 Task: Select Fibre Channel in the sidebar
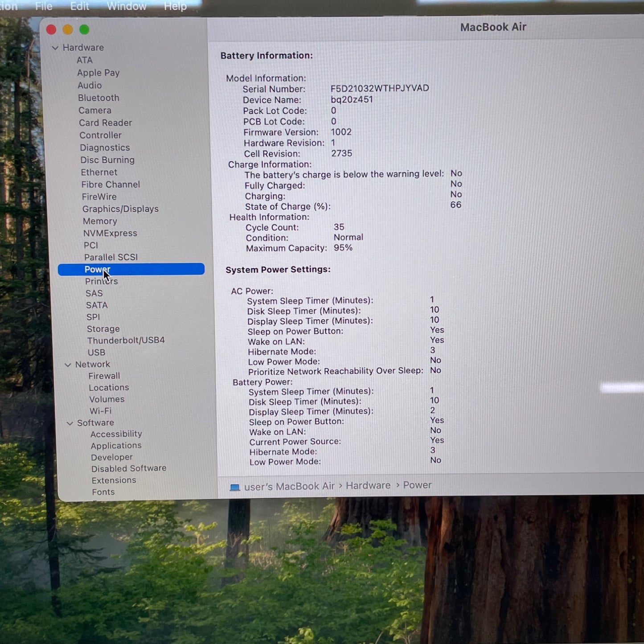(111, 185)
